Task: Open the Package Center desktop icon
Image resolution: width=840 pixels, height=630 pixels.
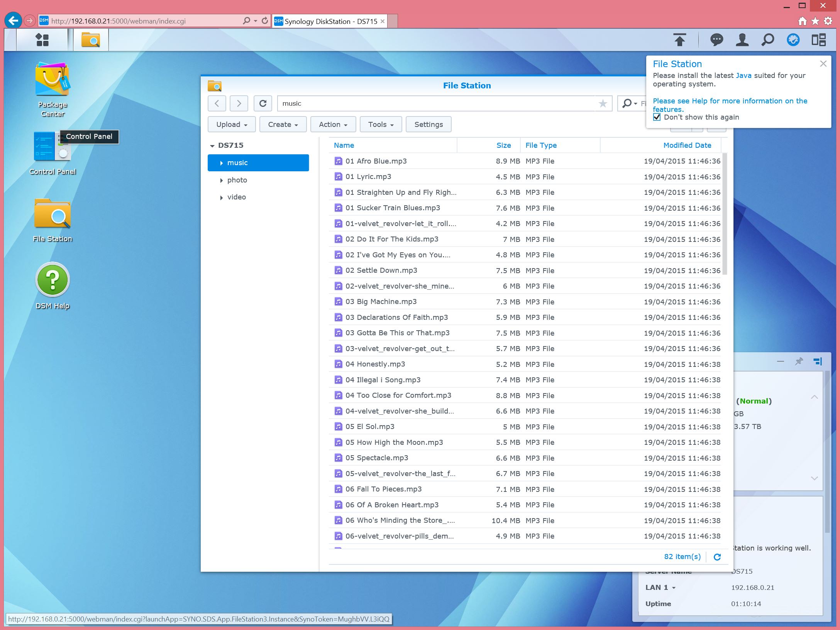Action: 52,79
